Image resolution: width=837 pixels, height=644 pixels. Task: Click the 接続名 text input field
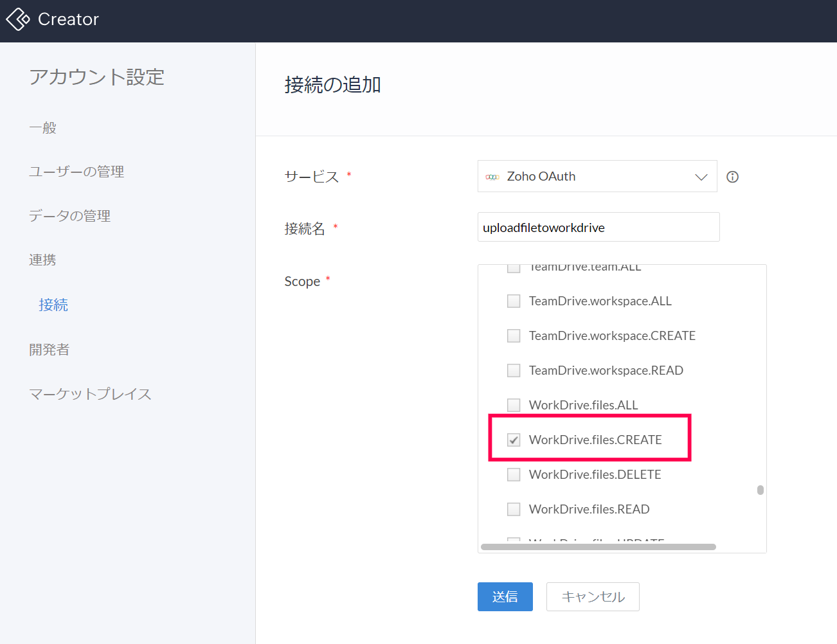[x=598, y=228]
